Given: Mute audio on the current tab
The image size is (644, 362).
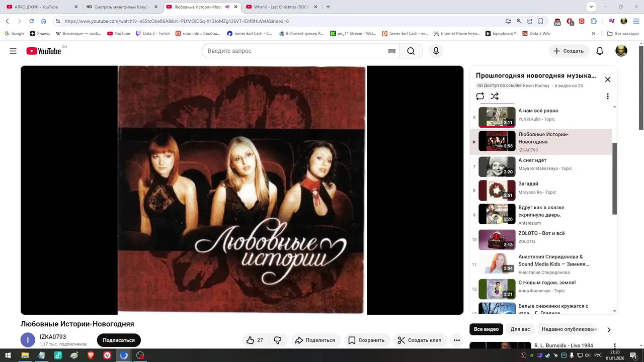Looking at the screenshot, I should (x=227, y=7).
